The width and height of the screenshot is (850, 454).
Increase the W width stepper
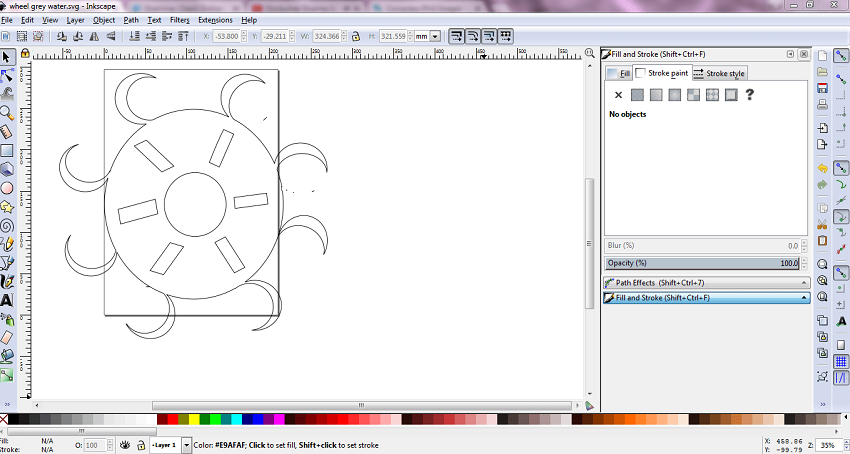(x=344, y=34)
